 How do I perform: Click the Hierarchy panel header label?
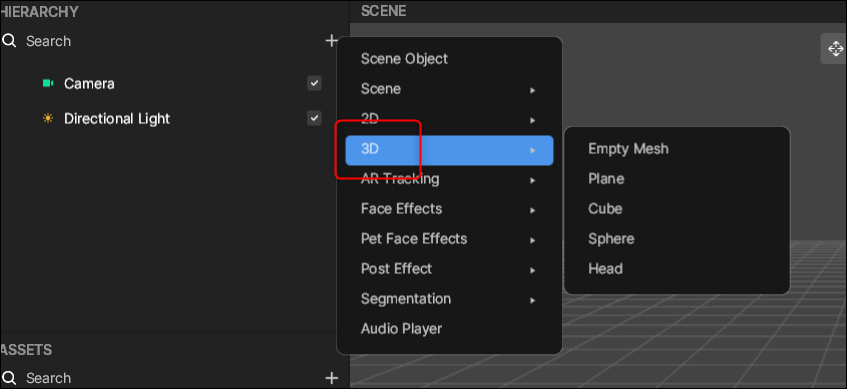39,11
